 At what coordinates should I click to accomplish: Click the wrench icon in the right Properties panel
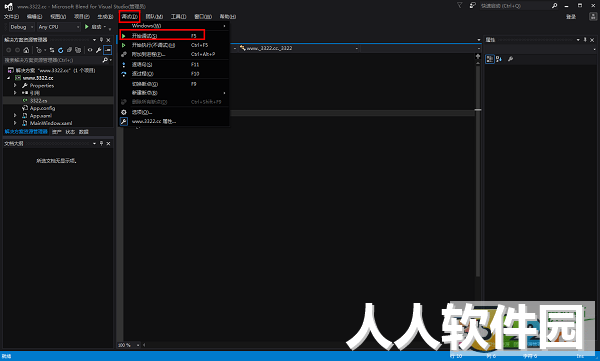click(510, 59)
